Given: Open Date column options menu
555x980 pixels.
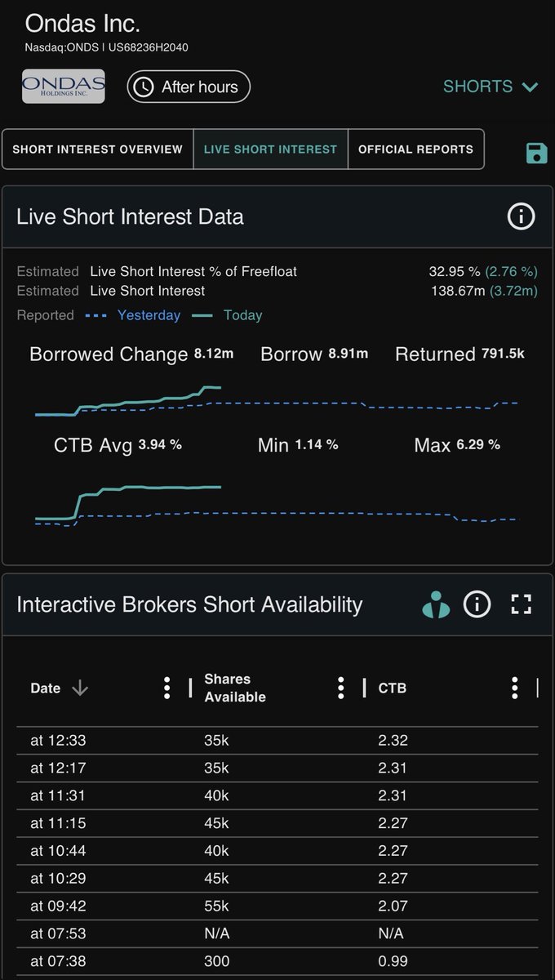Looking at the screenshot, I should [x=166, y=688].
